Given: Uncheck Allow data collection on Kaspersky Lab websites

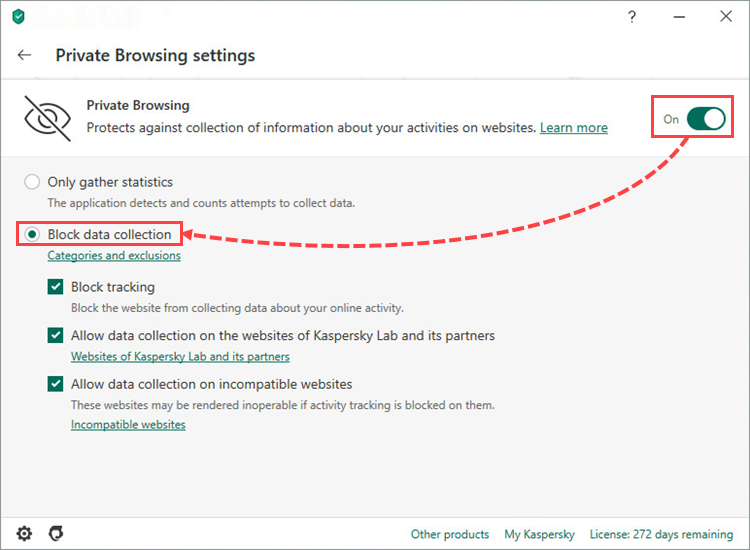Looking at the screenshot, I should [x=55, y=336].
